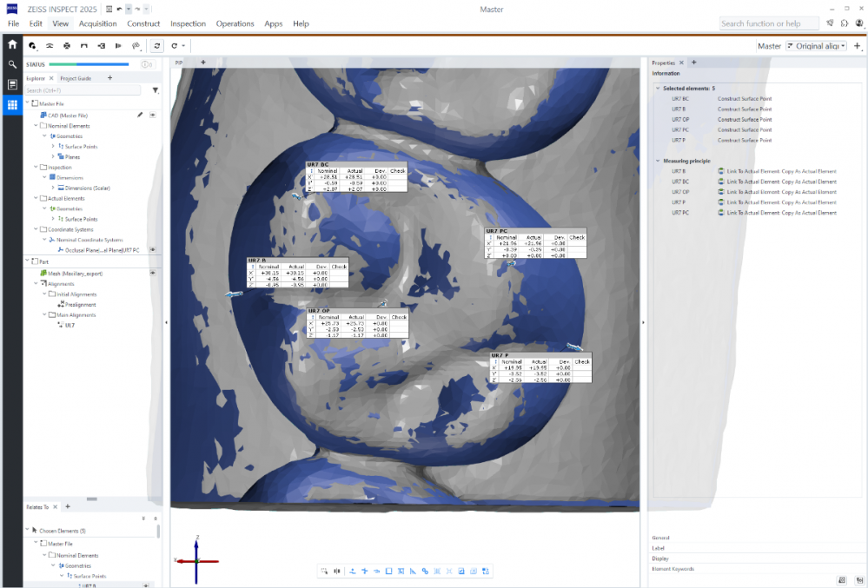Select the Prealignment item in the tree
This screenshot has height=588, width=868.
(80, 305)
